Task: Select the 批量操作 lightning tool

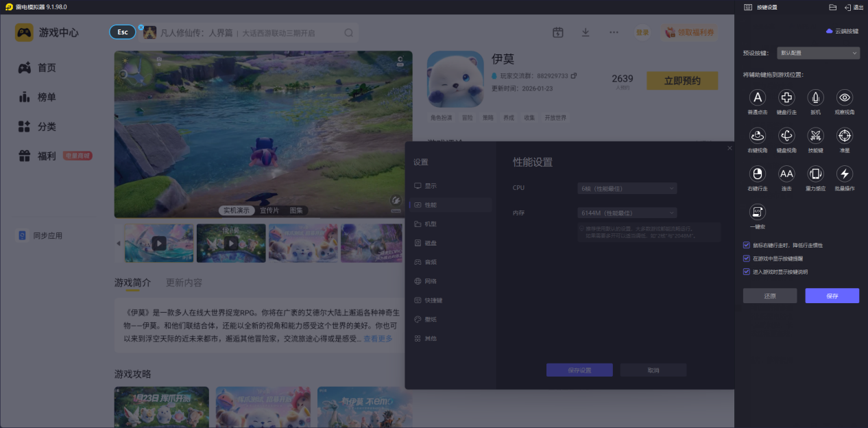Action: [845, 174]
